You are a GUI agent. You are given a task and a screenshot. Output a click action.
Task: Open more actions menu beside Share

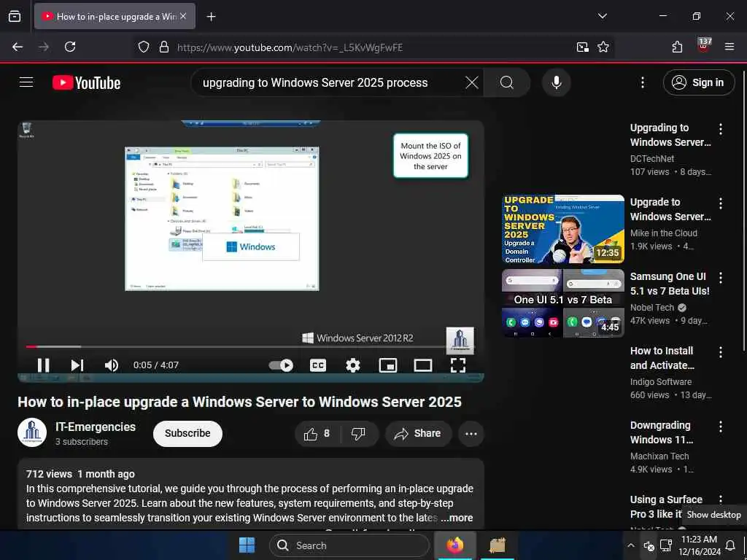tap(471, 433)
